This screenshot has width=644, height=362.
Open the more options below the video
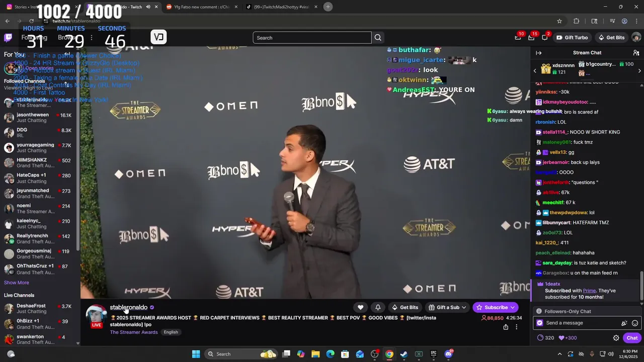(x=516, y=327)
